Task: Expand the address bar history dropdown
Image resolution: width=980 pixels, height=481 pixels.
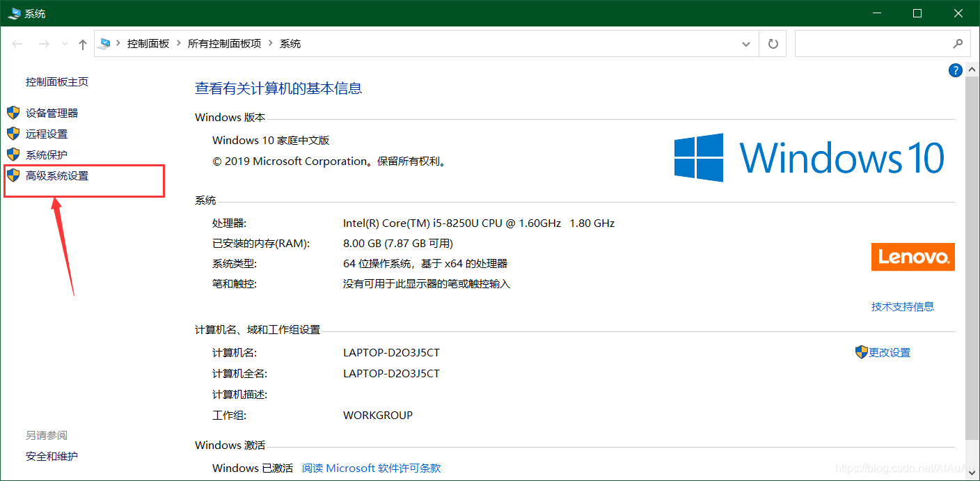Action: click(746, 44)
